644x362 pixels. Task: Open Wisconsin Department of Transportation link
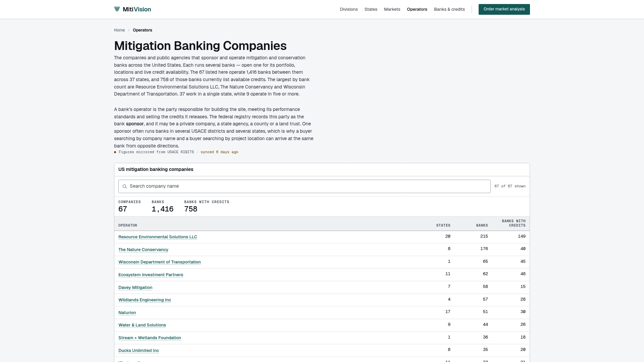159,262
